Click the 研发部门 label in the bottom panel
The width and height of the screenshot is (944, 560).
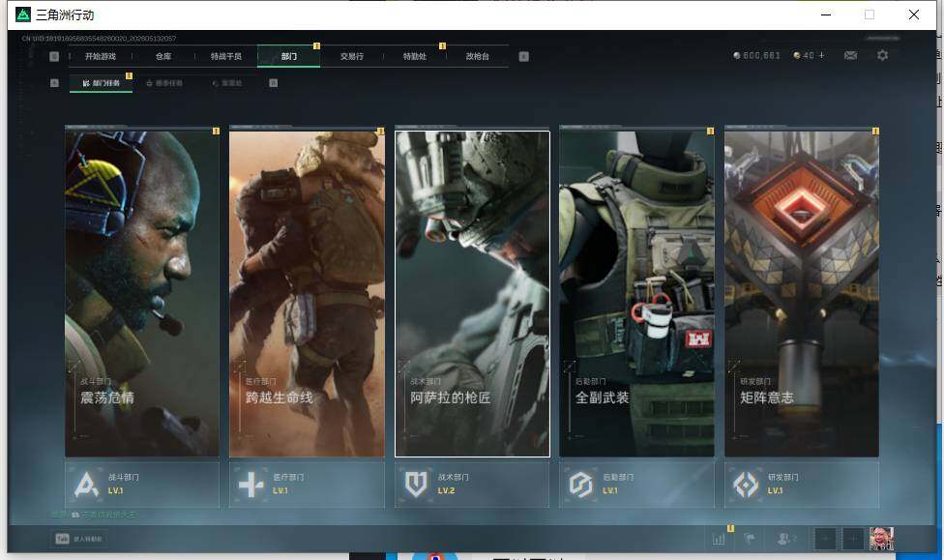click(x=783, y=478)
